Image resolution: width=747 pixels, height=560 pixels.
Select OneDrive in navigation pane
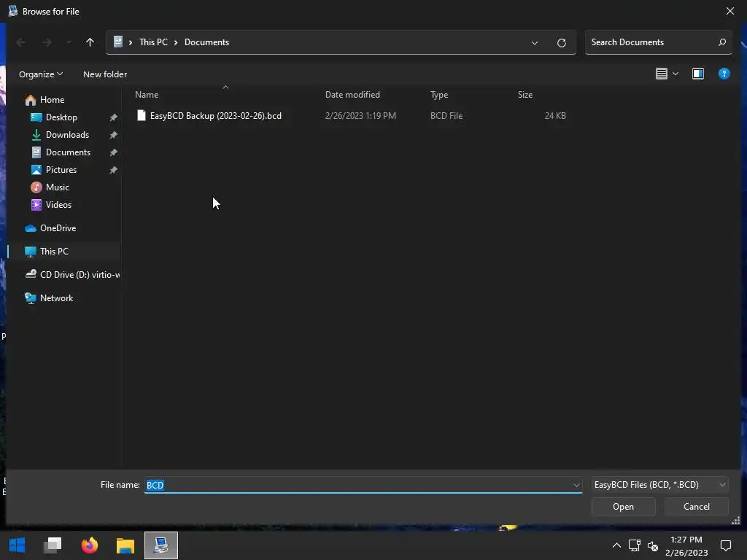click(x=58, y=228)
